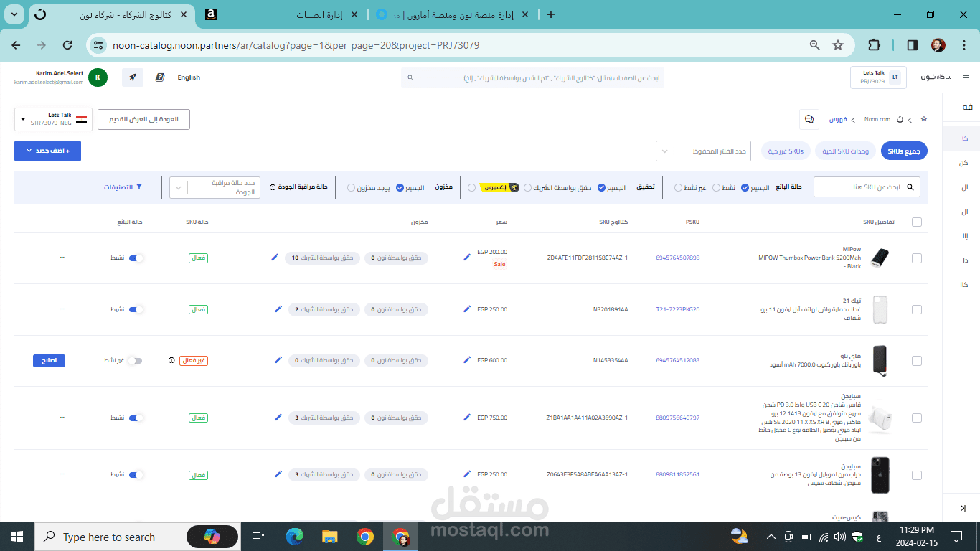The width and height of the screenshot is (980, 551).
Task: Tick the checkbox for ماي باو row
Action: (917, 361)
